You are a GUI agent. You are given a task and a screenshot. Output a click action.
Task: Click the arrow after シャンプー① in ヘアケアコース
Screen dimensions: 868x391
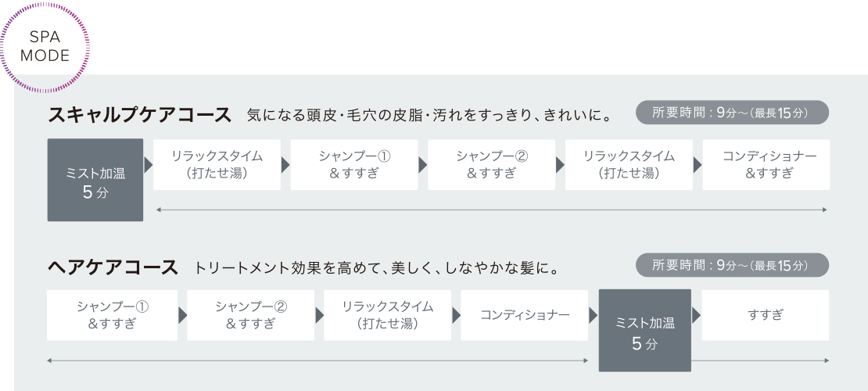182,315
